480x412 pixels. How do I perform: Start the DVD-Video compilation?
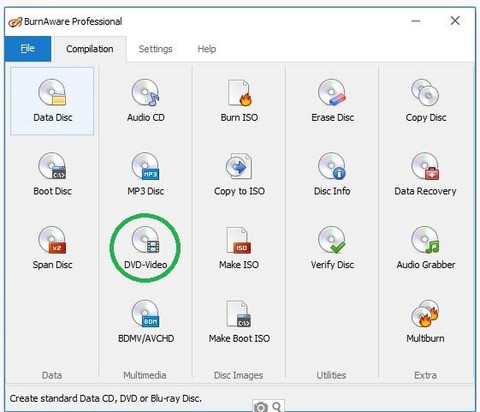[x=146, y=248]
